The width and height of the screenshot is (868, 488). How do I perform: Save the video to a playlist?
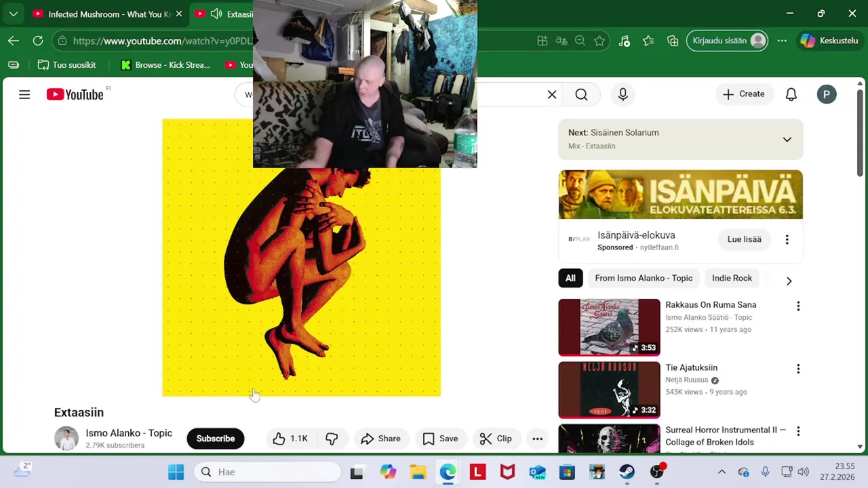click(x=440, y=439)
